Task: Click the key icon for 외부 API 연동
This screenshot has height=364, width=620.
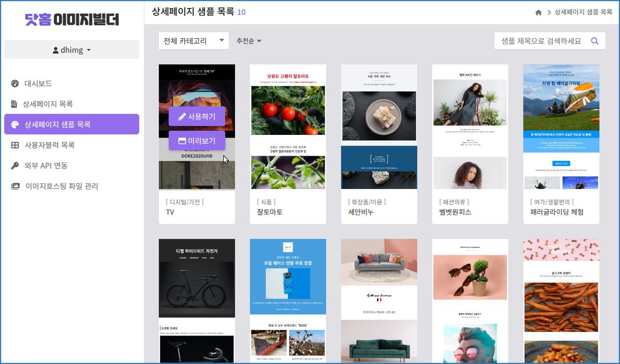Action: pyautogui.click(x=16, y=165)
